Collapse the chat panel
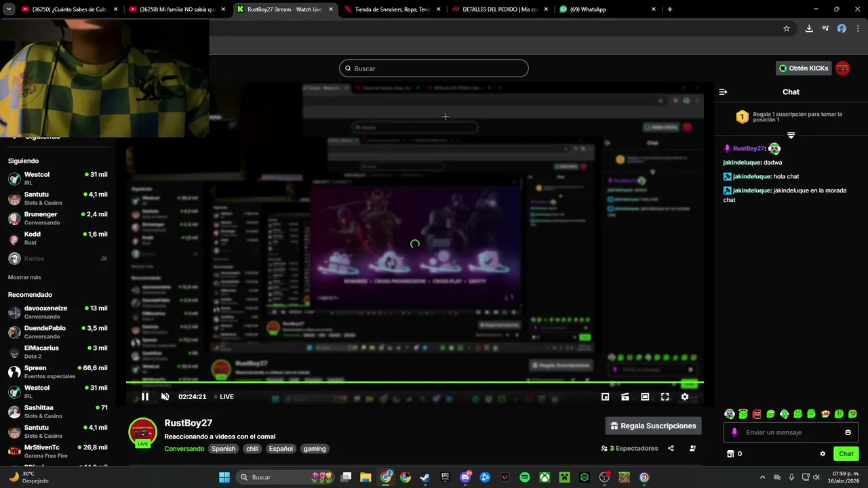The height and width of the screenshot is (488, 868). pyautogui.click(x=723, y=91)
